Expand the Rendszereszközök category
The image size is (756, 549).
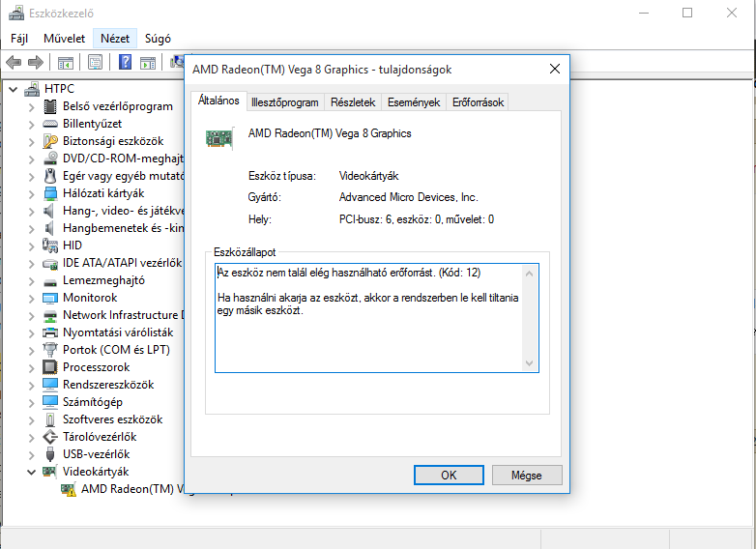coord(31,385)
